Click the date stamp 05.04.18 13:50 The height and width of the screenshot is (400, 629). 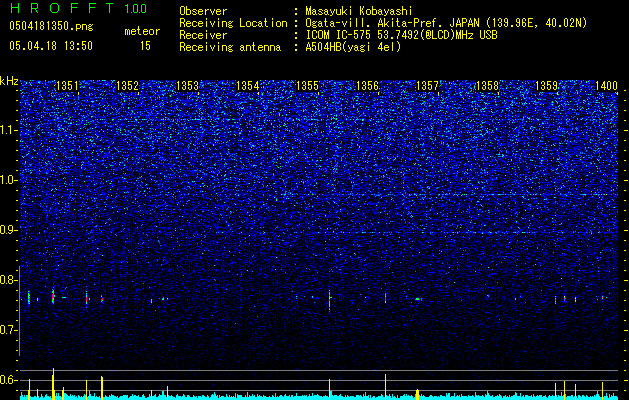pos(51,45)
